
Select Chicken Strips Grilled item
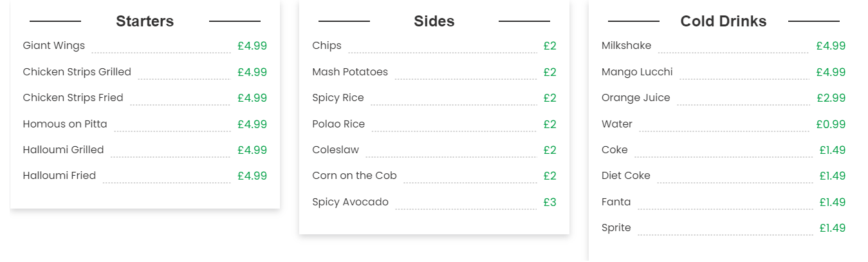[77, 72]
